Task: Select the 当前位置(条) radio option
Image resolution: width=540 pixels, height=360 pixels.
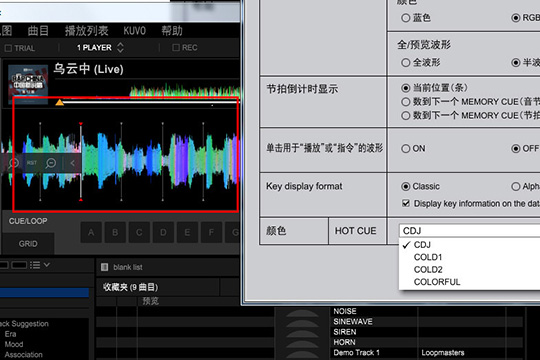Action: 406,88
